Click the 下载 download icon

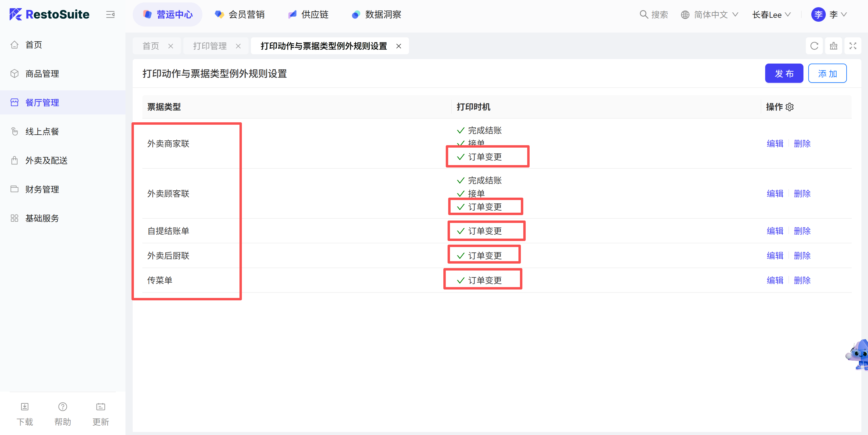pyautogui.click(x=25, y=407)
